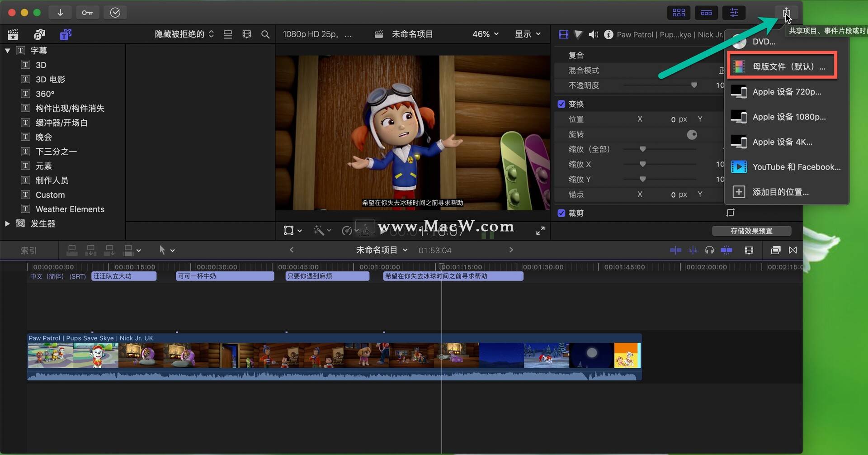Select the 下三分之一 title category
Image resolution: width=868 pixels, height=455 pixels.
click(57, 152)
